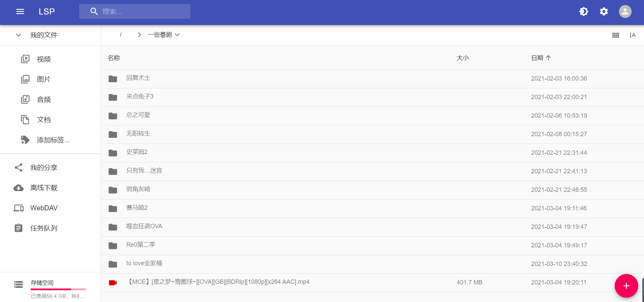Viewport: 644px width, 302px height.
Task: Click the 存储空间 storage icon
Action: pyautogui.click(x=19, y=284)
